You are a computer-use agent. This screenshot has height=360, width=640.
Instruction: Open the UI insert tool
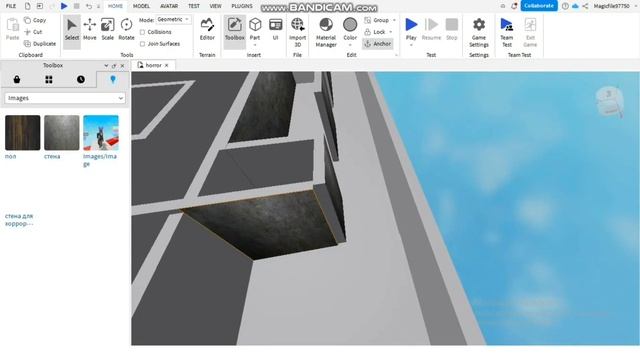pos(276,29)
